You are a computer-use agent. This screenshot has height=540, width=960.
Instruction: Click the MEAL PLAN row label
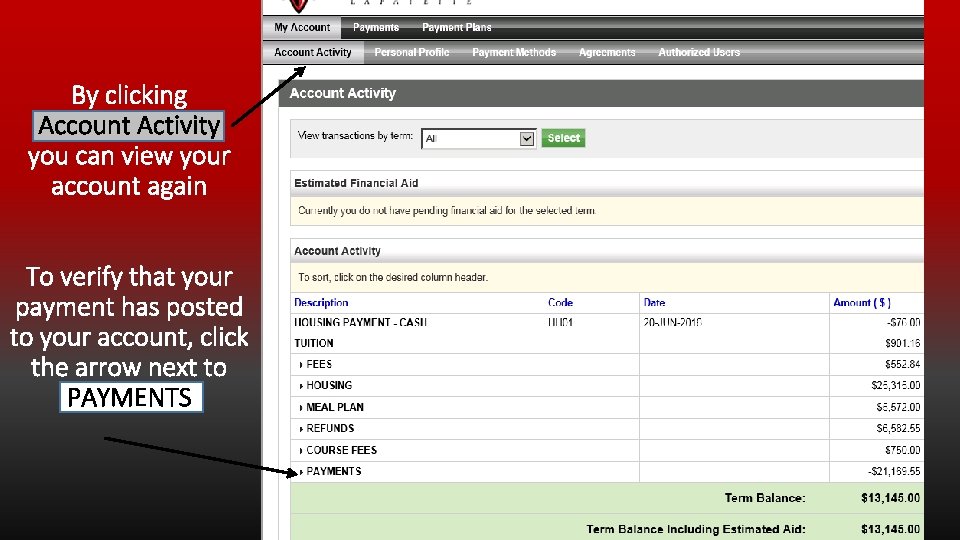(x=335, y=407)
